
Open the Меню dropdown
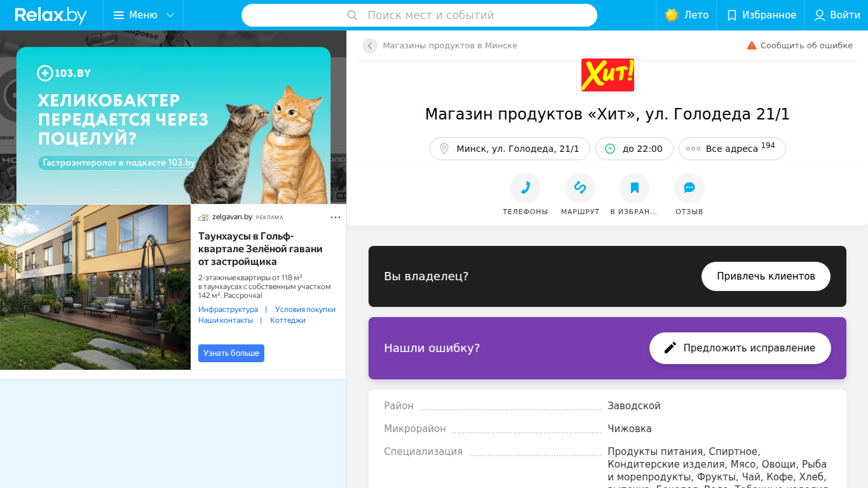[x=144, y=15]
